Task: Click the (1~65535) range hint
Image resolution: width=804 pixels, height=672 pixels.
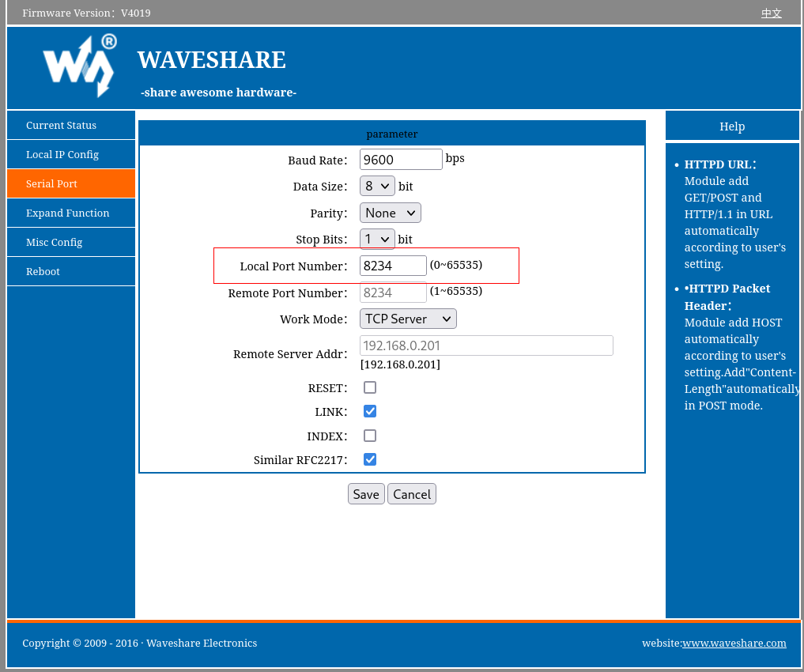Action: [x=456, y=291]
